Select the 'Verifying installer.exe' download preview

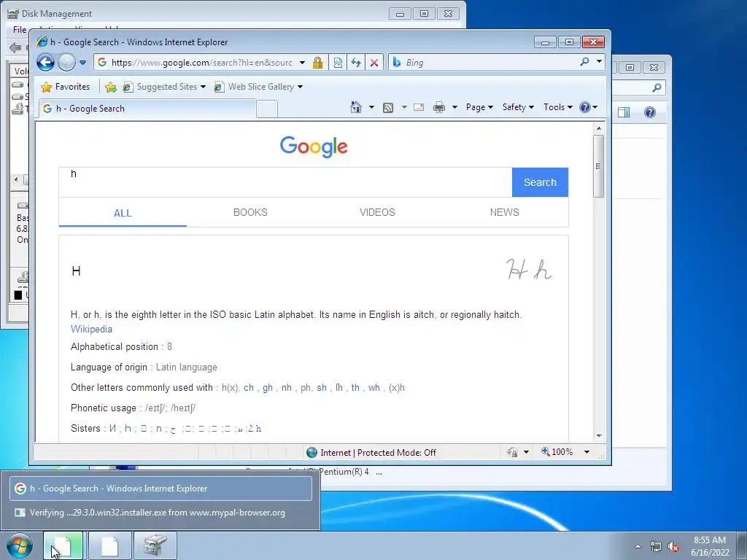pyautogui.click(x=161, y=513)
